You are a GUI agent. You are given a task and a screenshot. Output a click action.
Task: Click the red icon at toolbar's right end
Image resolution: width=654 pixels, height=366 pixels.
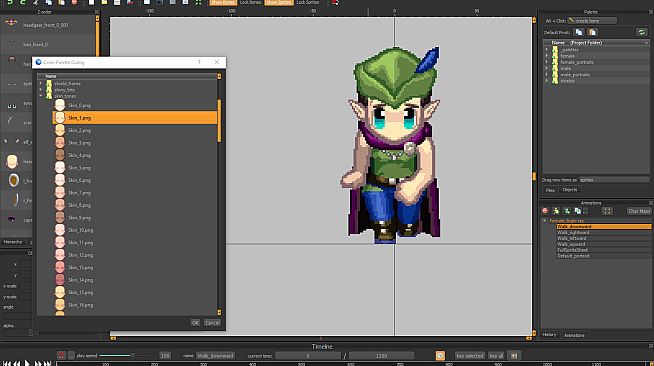click(x=335, y=2)
